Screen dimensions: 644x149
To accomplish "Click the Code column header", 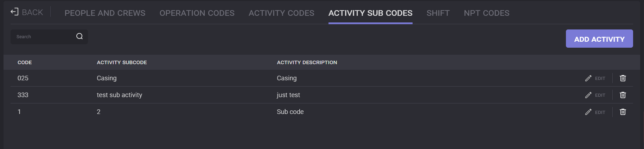I will click(x=25, y=62).
